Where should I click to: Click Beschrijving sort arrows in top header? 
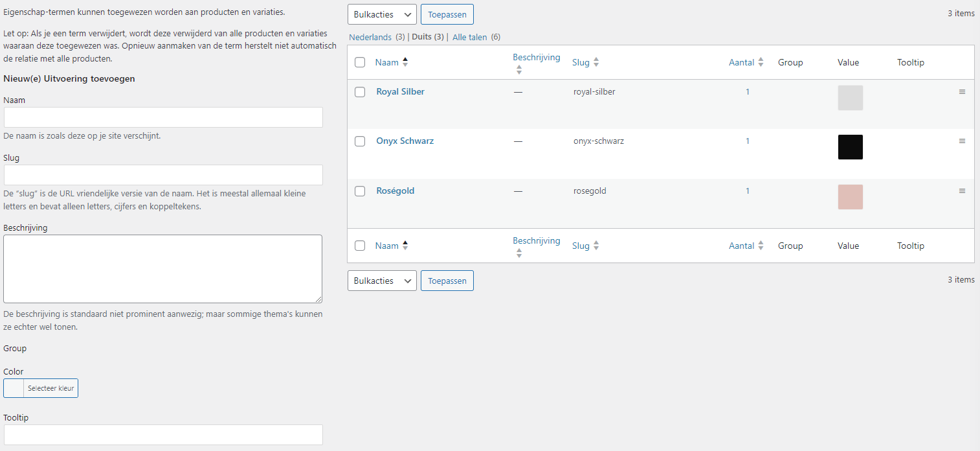(519, 70)
